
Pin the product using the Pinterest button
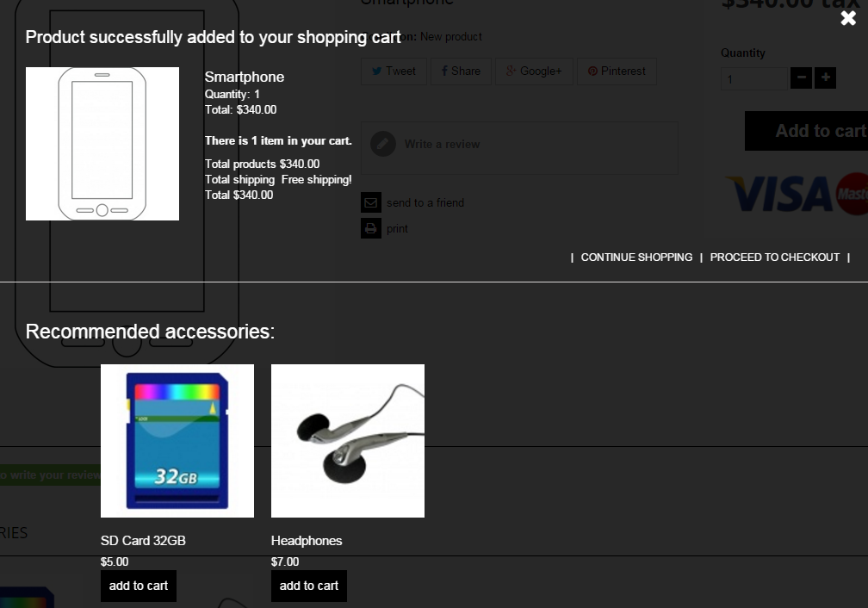617,71
